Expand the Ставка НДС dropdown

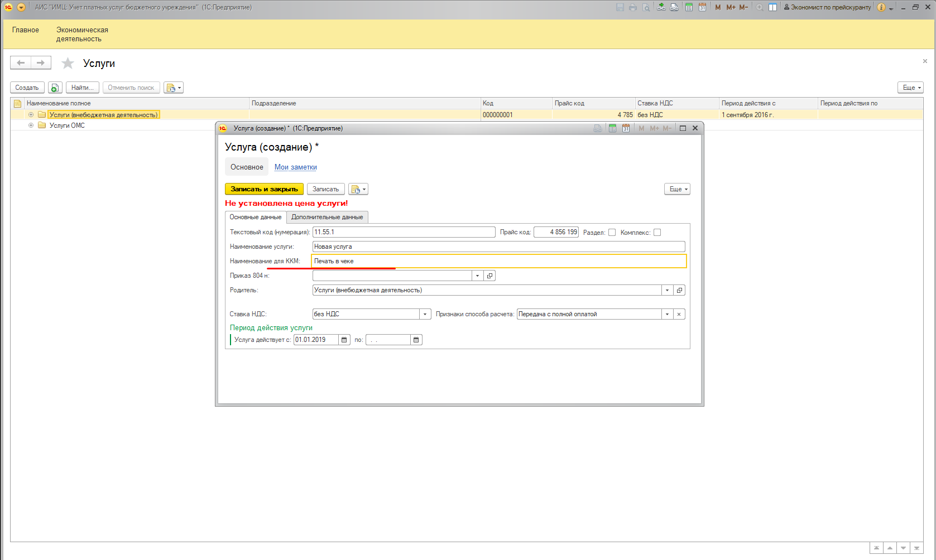point(425,314)
